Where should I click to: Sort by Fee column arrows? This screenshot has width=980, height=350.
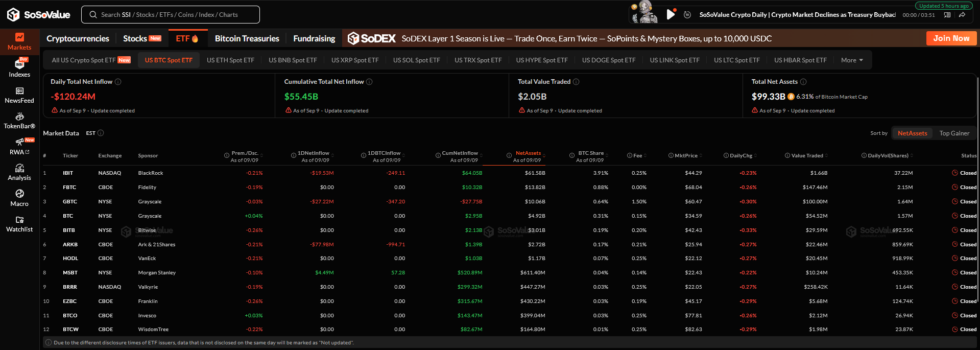[645, 155]
